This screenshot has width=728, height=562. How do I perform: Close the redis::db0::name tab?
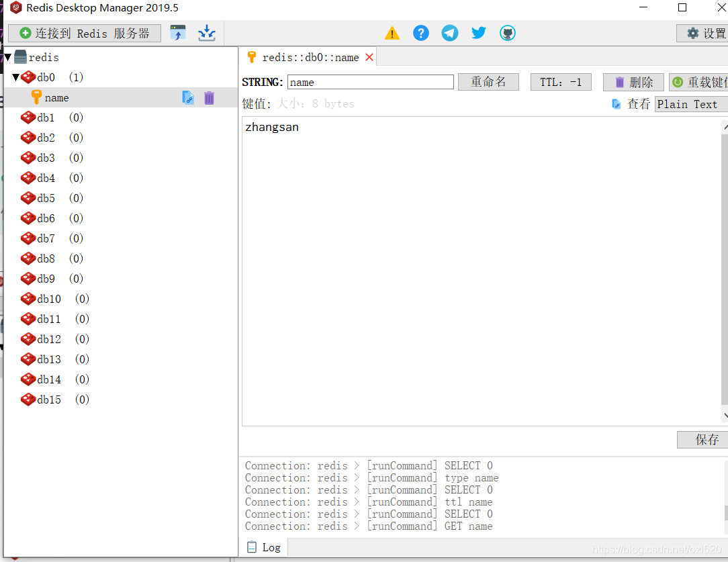coord(369,57)
